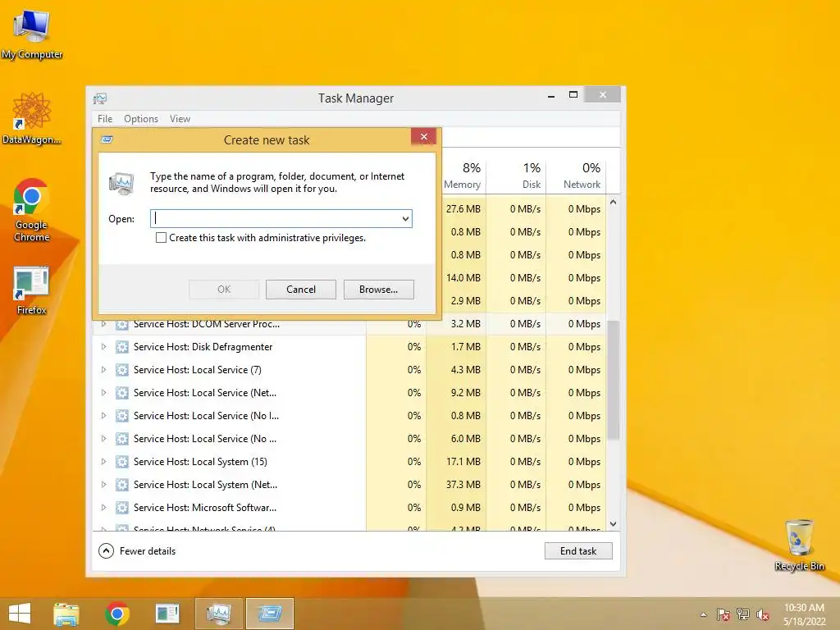This screenshot has height=630, width=840.
Task: Click the scroll up arrow in process list
Action: point(614,203)
